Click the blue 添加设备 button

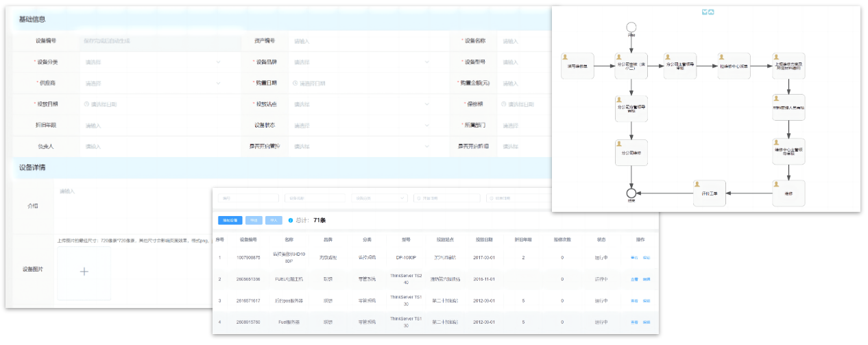point(230,220)
